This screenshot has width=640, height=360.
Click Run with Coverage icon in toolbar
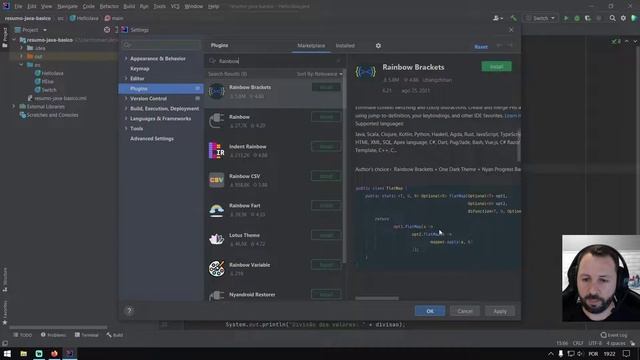tap(588, 18)
